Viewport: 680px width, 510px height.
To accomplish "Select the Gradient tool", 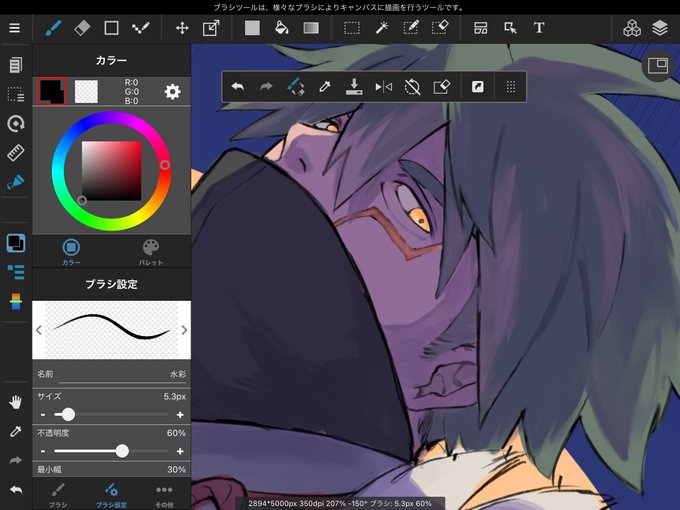I will (311, 28).
